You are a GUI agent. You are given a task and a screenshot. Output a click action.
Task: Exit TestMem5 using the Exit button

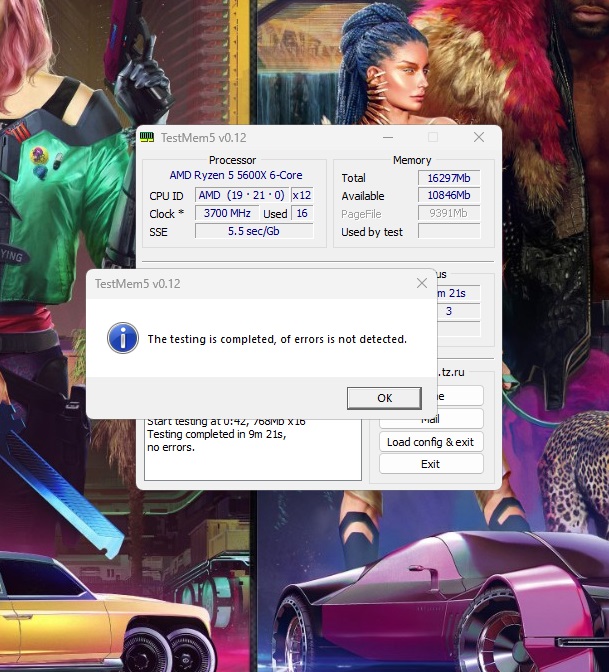431,464
